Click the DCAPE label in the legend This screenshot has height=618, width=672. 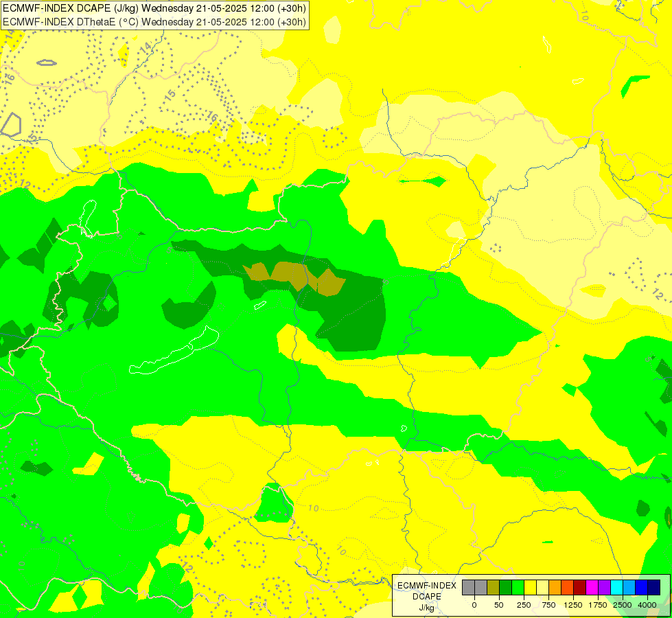427,597
